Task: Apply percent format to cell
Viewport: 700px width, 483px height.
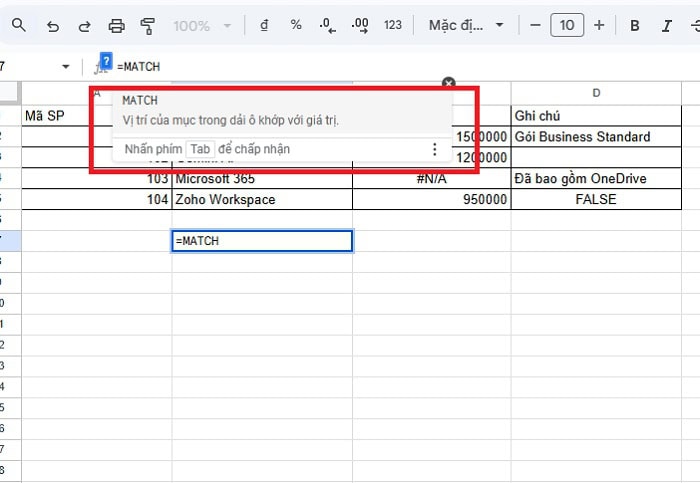Action: click(296, 25)
